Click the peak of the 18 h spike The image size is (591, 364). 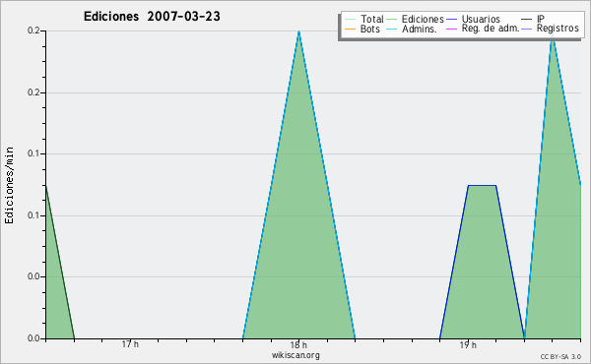(298, 31)
